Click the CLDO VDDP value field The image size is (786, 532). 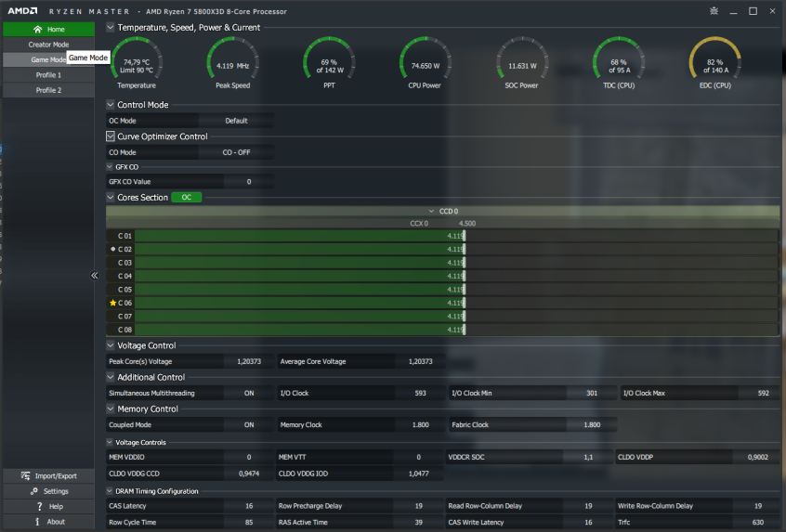point(757,457)
